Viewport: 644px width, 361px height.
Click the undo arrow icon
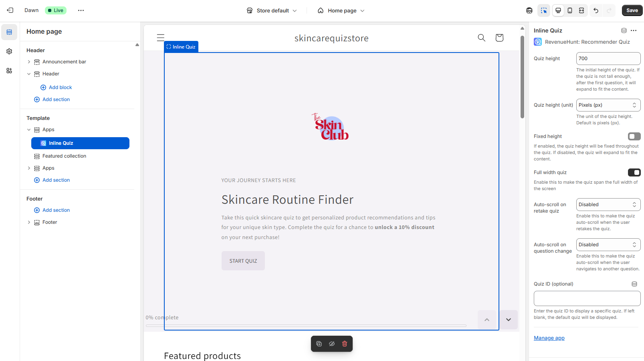596,10
